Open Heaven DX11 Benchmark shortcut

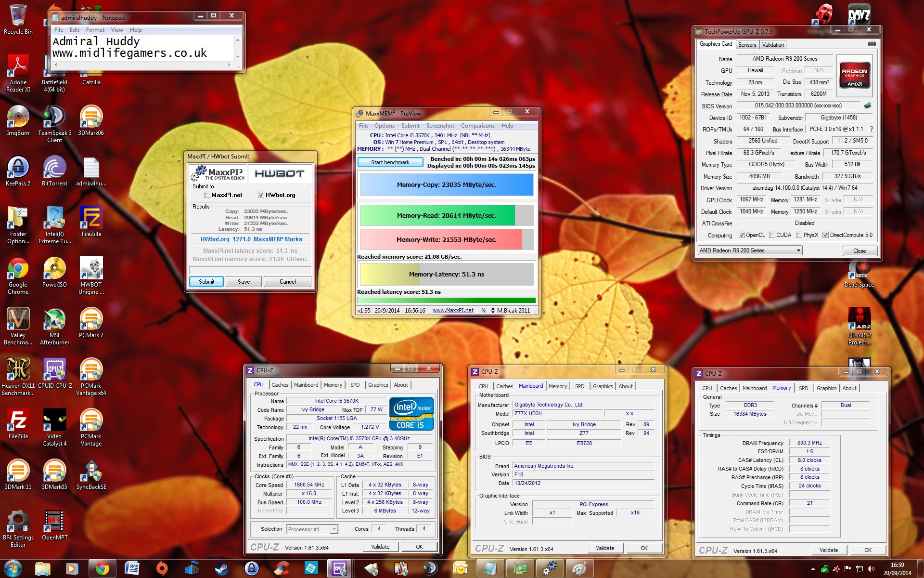coord(18,377)
